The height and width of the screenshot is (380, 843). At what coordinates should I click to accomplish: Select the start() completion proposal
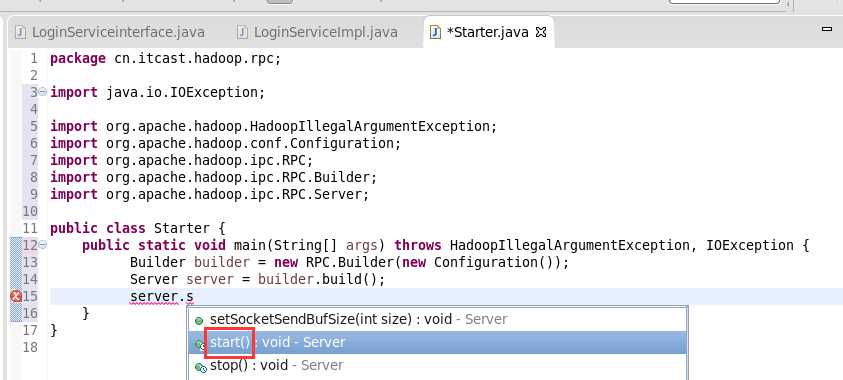pyautogui.click(x=437, y=342)
